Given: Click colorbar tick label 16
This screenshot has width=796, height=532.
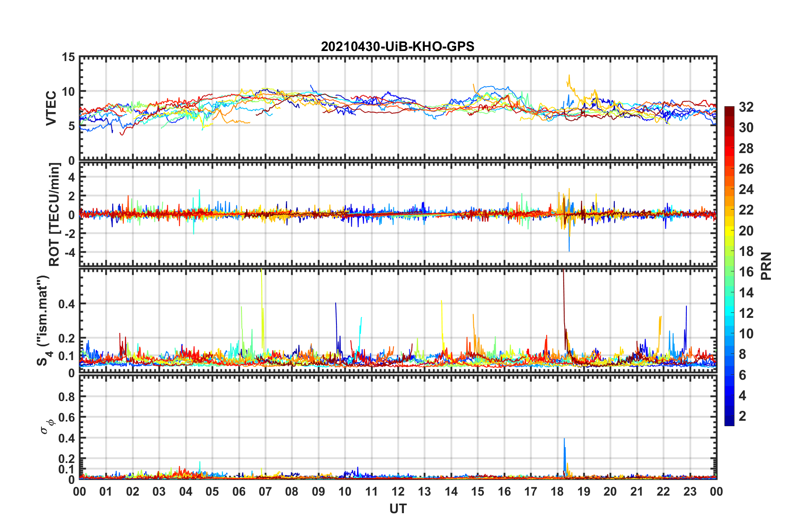Looking at the screenshot, I should click(x=746, y=272).
